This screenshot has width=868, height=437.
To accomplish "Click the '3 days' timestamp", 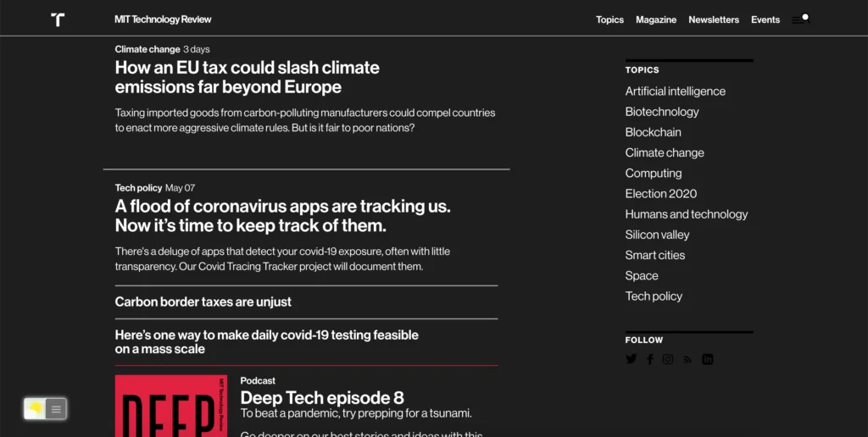I will click(197, 49).
